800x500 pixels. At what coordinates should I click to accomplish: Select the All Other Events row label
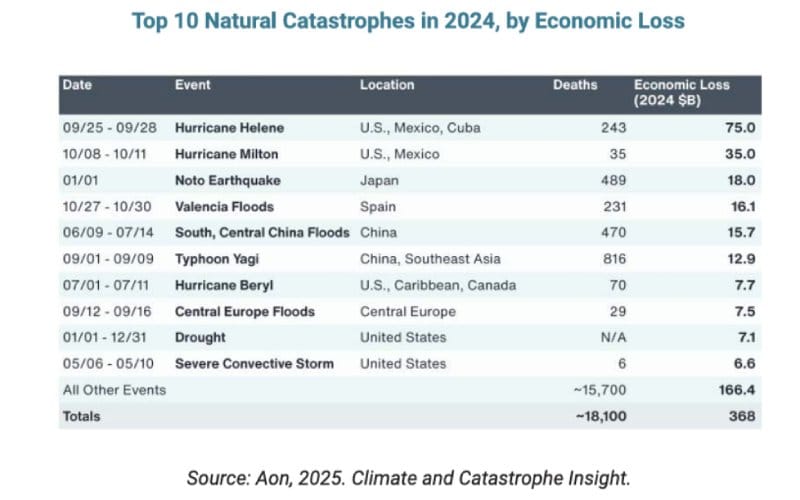pyautogui.click(x=113, y=389)
